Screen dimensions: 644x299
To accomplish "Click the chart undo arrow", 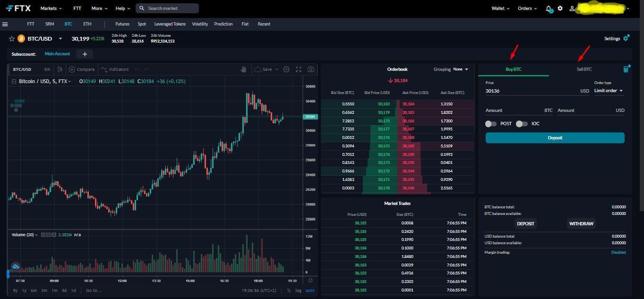I will [x=137, y=69].
